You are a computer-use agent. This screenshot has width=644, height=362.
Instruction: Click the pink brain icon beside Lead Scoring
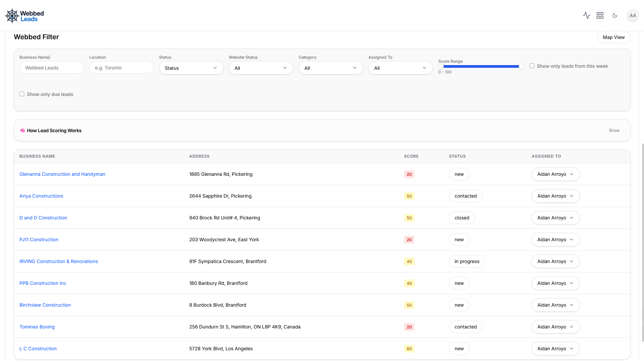point(22,131)
